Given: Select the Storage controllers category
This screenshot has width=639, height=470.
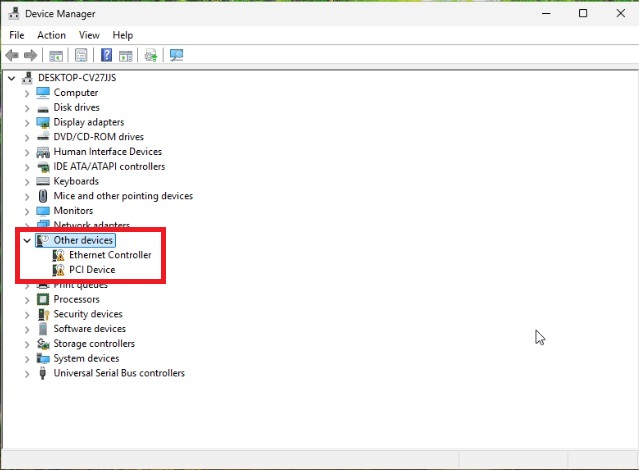Looking at the screenshot, I should [94, 344].
